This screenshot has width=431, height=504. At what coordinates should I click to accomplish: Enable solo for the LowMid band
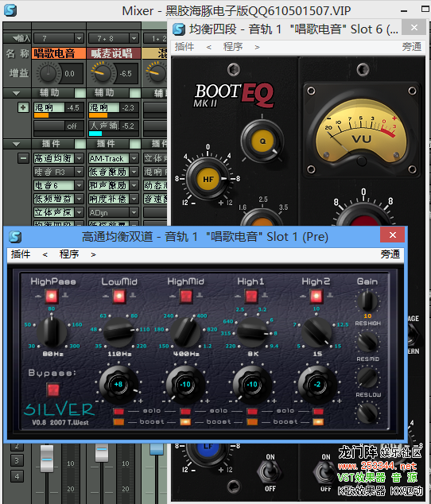tap(118, 412)
